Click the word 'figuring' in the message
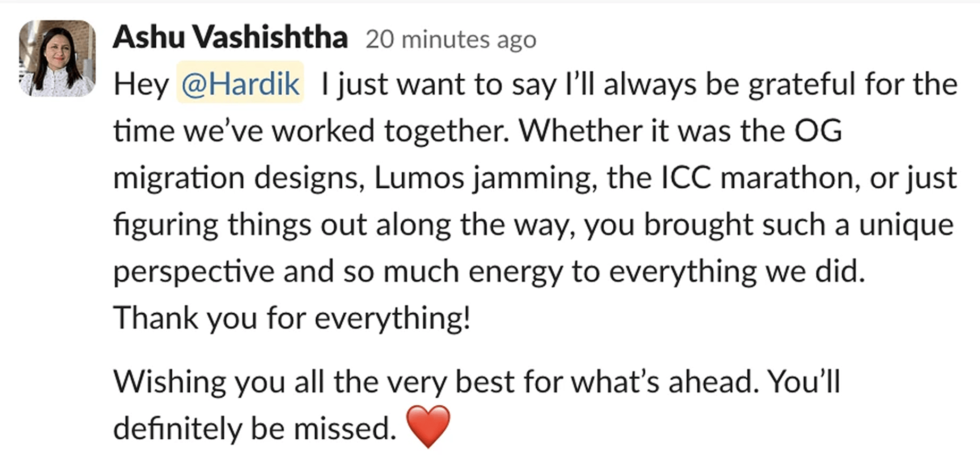 (x=166, y=224)
